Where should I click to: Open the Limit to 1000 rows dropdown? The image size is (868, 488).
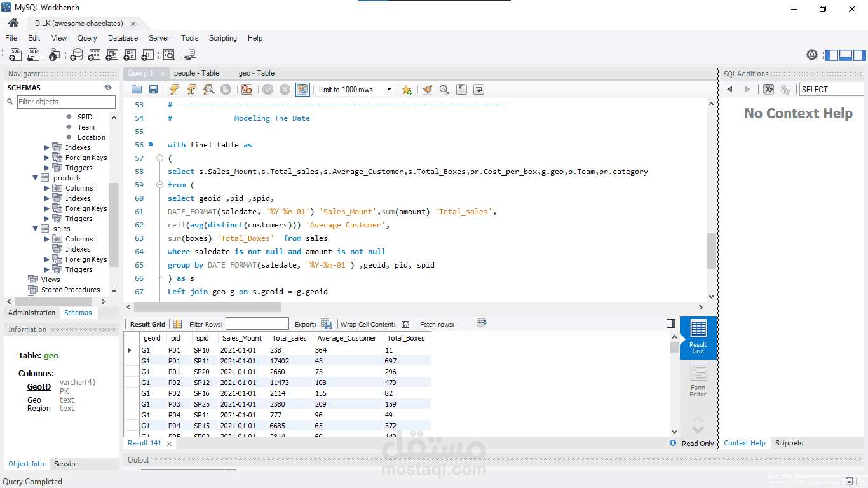[355, 90]
